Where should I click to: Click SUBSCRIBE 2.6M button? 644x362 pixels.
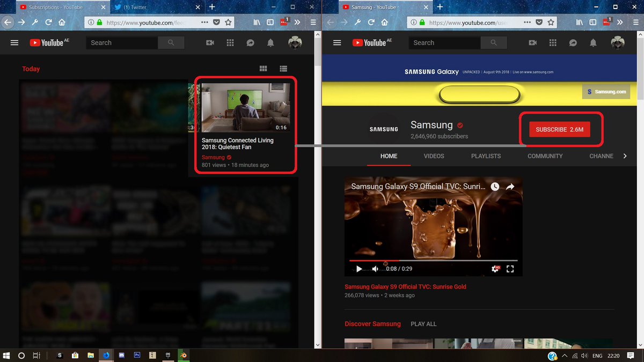point(560,130)
